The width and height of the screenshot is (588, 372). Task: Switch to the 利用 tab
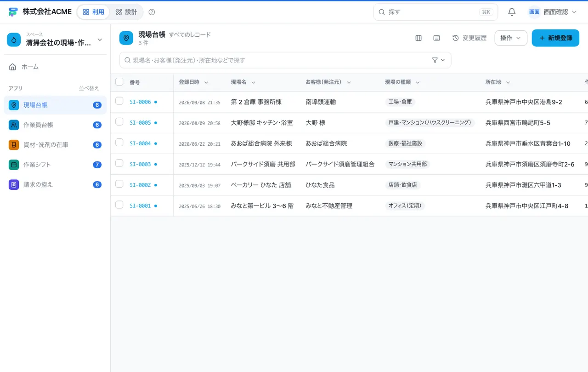click(x=93, y=12)
